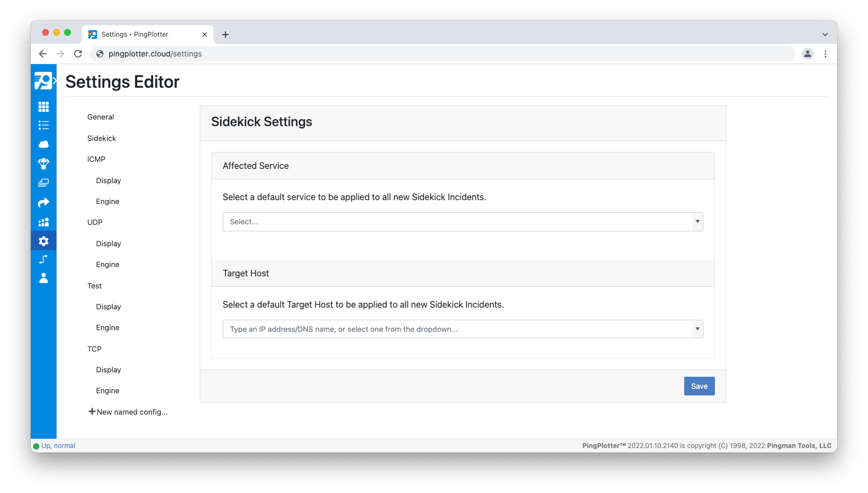Reload the page with browser refresh button
Screen dimensions: 868x493
[x=78, y=54]
